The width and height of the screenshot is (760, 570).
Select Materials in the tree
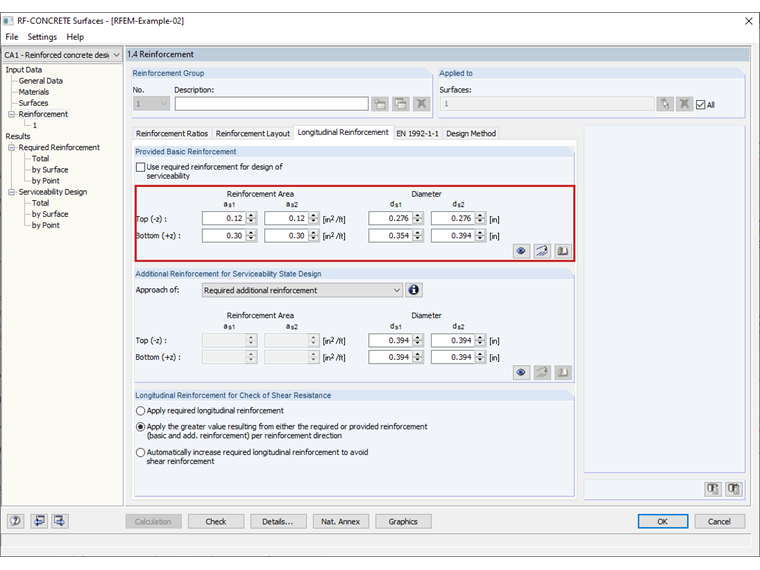[x=33, y=92]
